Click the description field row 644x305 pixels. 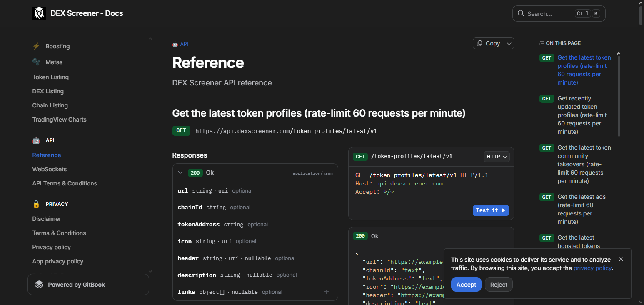(x=255, y=275)
